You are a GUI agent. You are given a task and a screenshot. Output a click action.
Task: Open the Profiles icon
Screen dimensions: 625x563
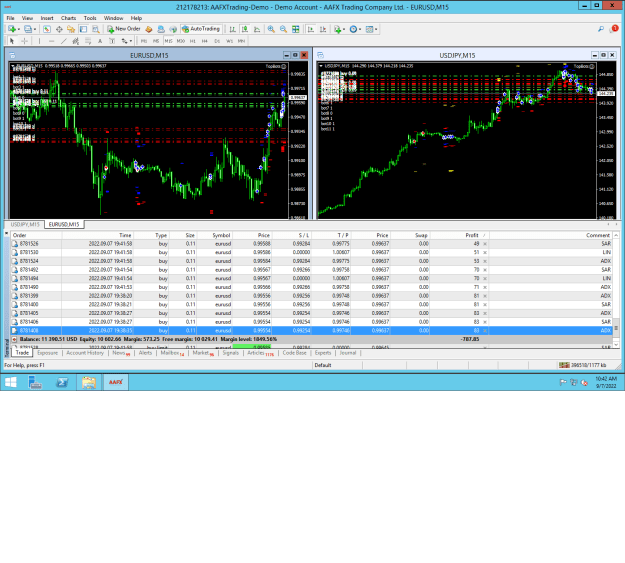[x=28, y=29]
